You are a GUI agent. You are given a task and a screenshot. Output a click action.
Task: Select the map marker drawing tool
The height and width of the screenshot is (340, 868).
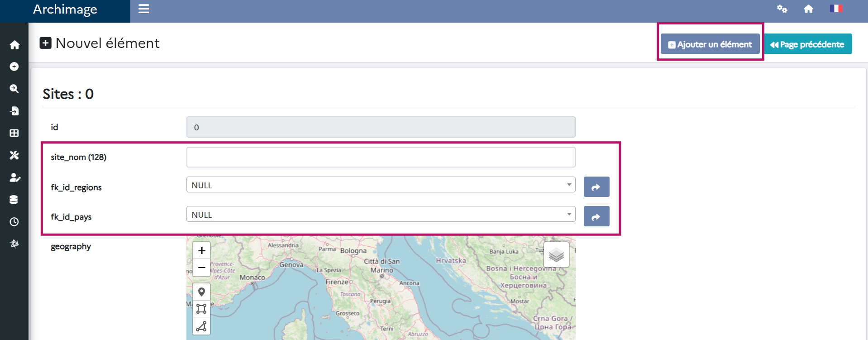(x=201, y=292)
